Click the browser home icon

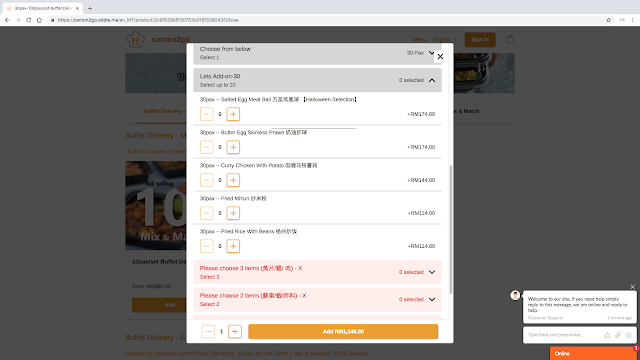click(39, 20)
